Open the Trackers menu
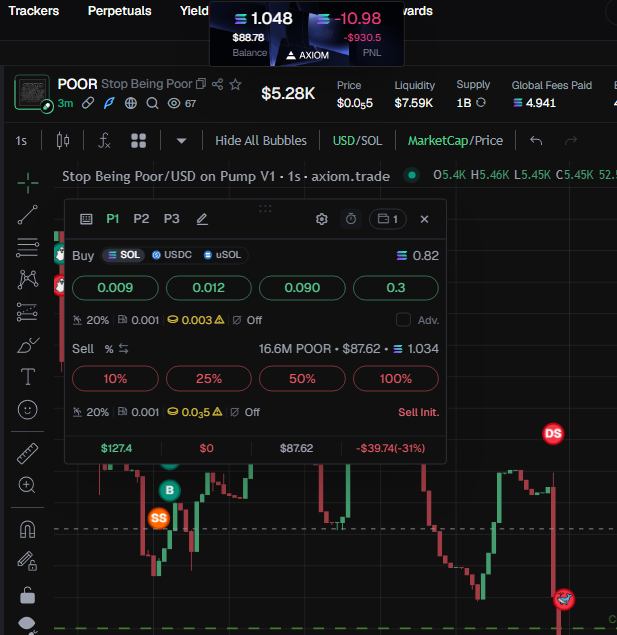The image size is (617, 635). (34, 11)
